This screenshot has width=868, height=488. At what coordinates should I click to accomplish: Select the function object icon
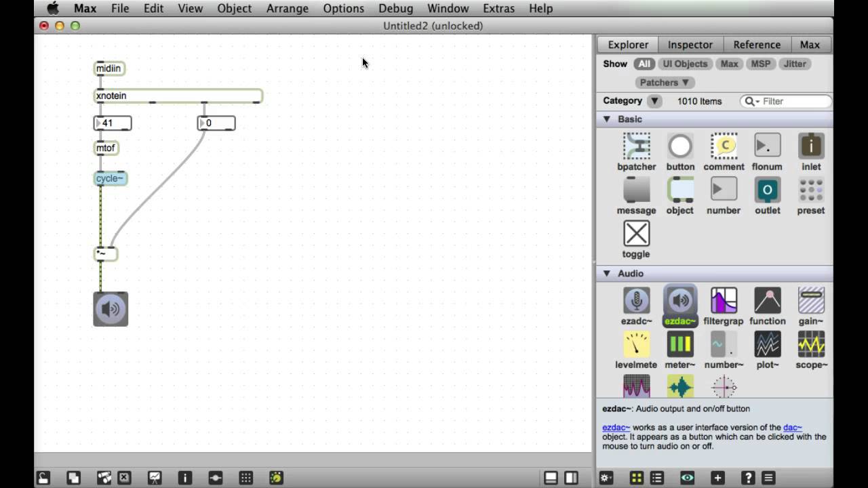[768, 300]
